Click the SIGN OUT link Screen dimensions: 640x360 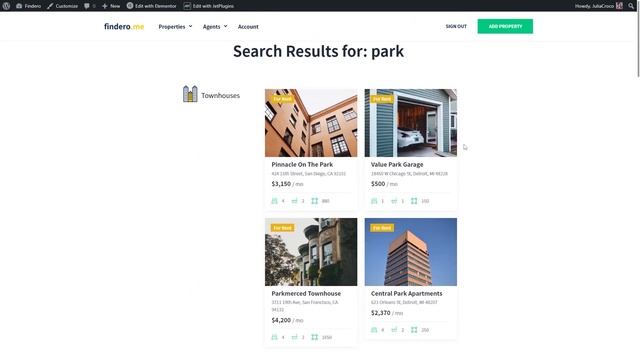456,26
